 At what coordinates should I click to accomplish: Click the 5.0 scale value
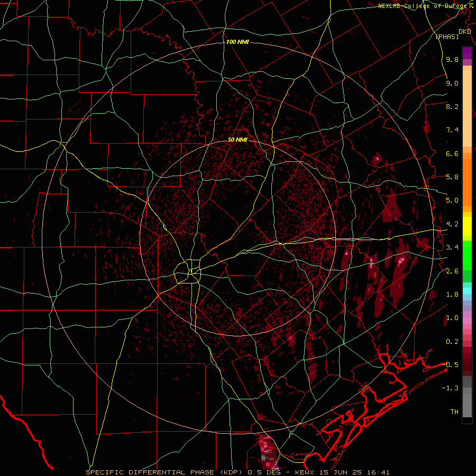coord(452,200)
